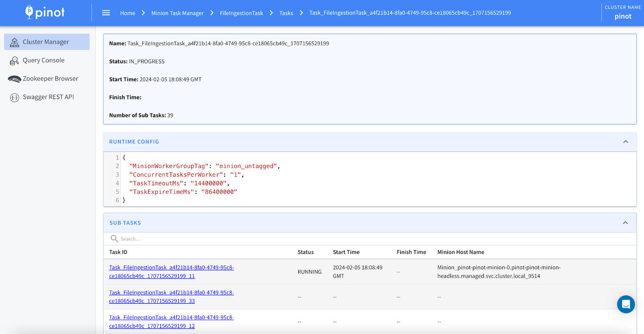Screen dimensions: 644x334
Task: Click the Zookeeper Browser sidebar icon
Action: pos(14,79)
